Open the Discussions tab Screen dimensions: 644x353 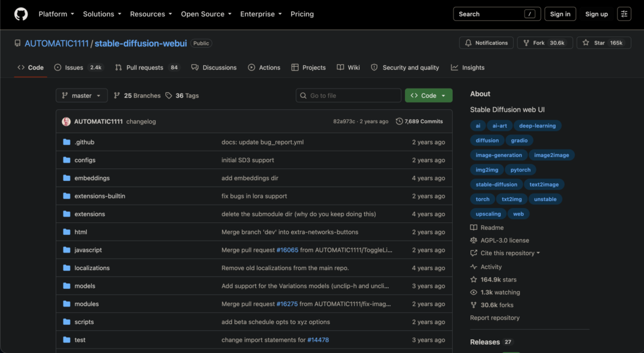pos(214,68)
